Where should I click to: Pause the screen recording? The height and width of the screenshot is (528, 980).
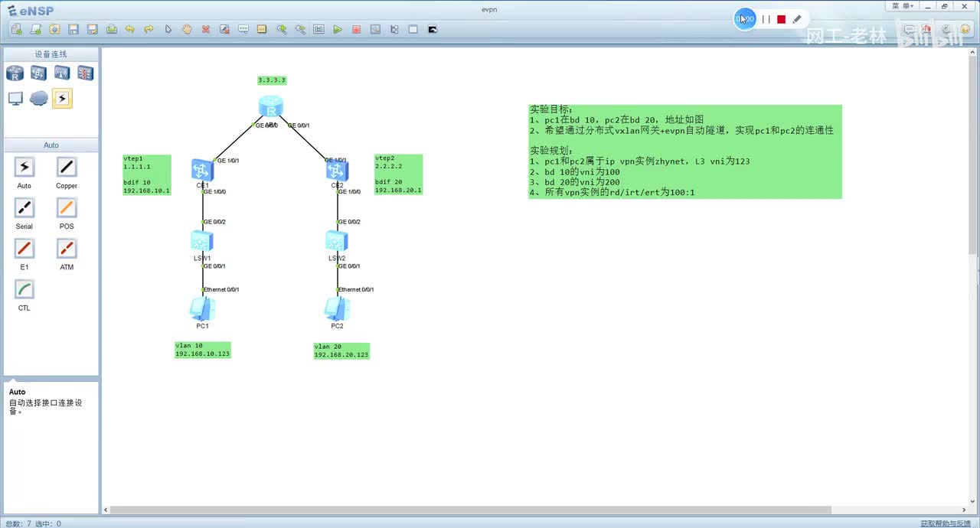(766, 19)
